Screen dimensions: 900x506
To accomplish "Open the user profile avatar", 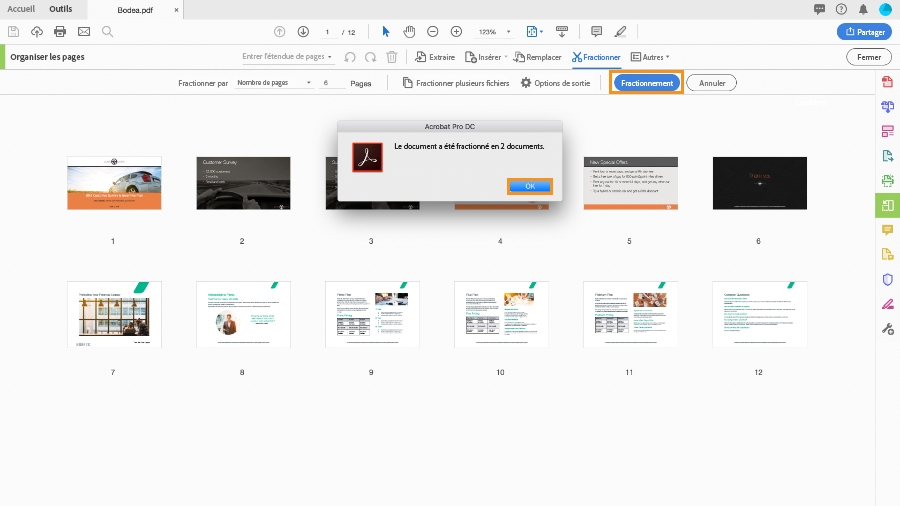I will (886, 9).
